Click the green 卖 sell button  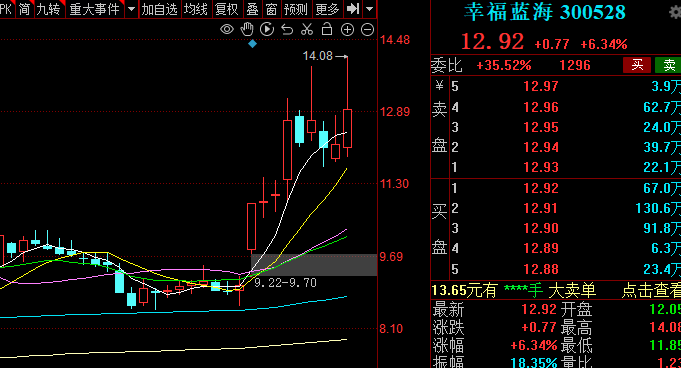(x=668, y=65)
